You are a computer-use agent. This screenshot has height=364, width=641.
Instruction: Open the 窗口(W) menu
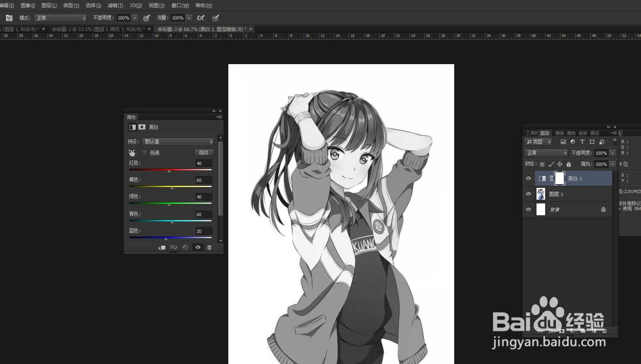point(180,6)
